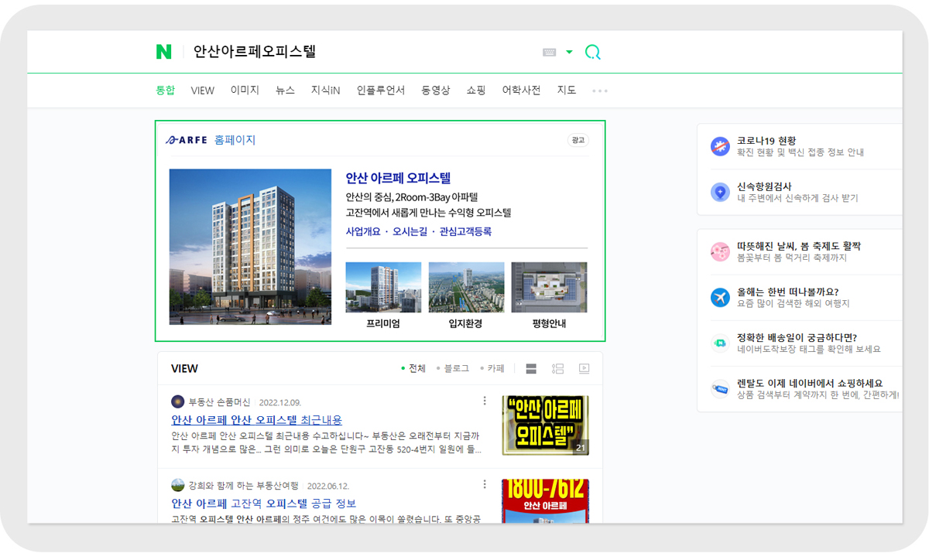Select the 통합 tab
The image size is (929, 560).
[x=166, y=90]
